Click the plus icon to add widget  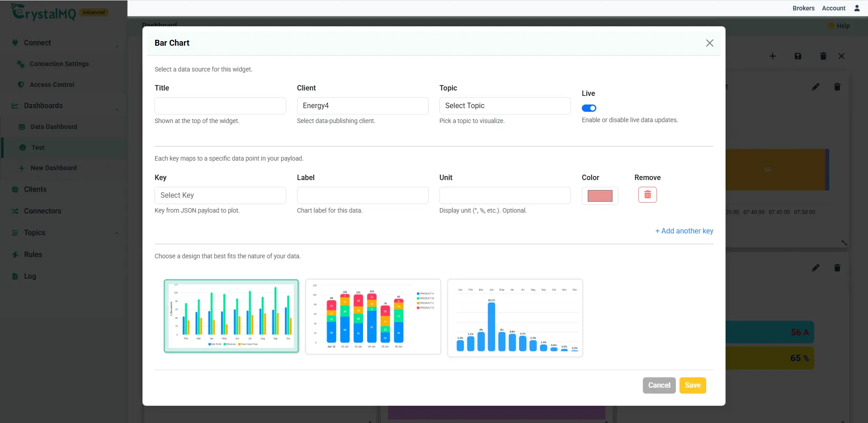(x=773, y=56)
